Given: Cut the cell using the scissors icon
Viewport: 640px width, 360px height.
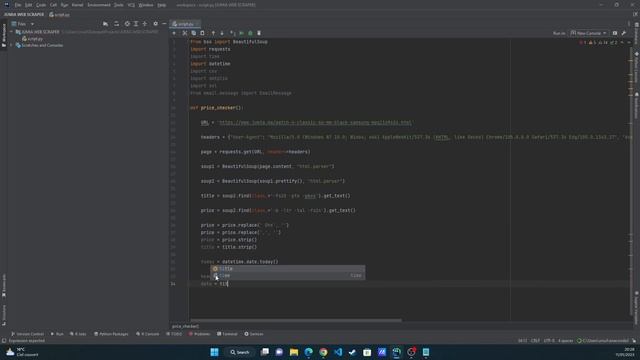Looking at the screenshot, I should (x=185, y=33).
